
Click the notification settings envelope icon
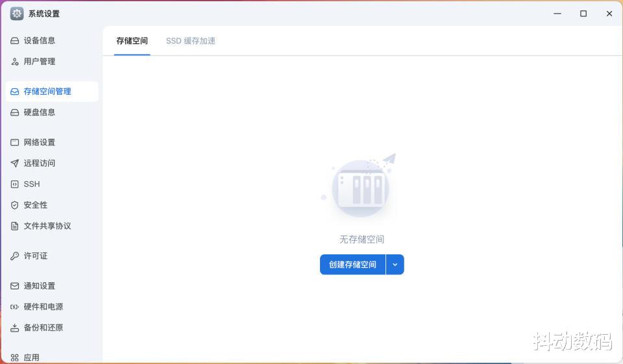point(15,286)
